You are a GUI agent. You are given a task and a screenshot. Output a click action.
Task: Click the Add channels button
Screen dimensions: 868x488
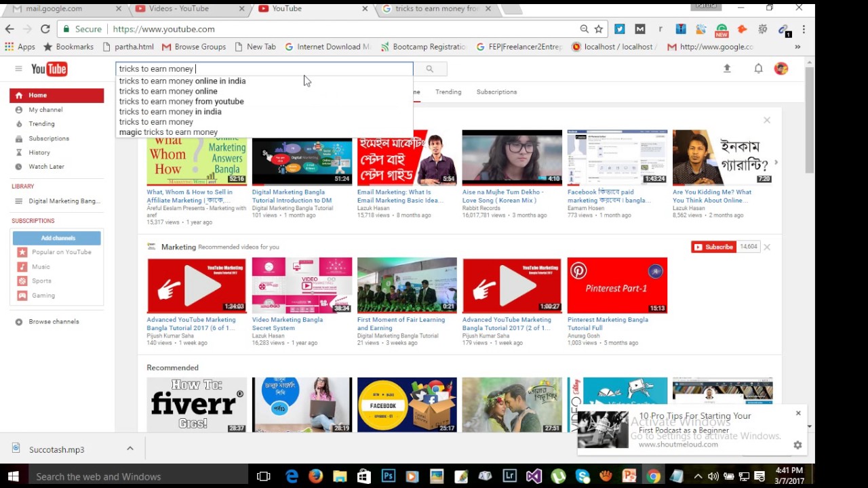click(57, 238)
